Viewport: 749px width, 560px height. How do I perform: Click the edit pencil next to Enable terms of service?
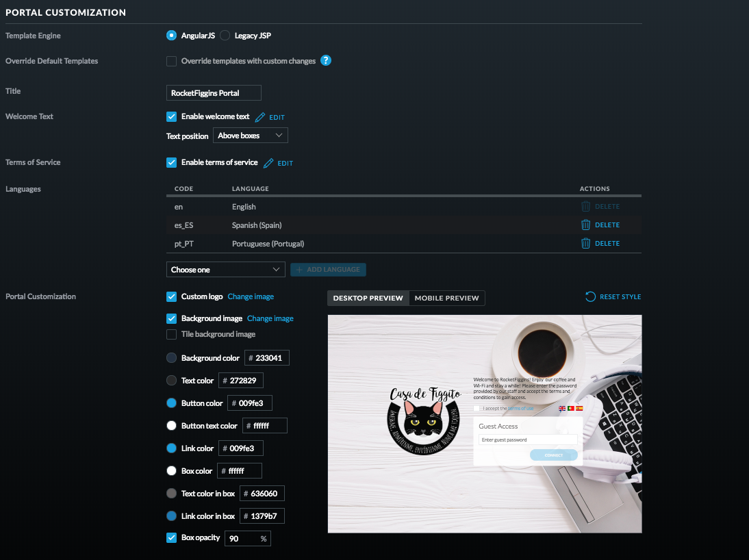pos(268,163)
